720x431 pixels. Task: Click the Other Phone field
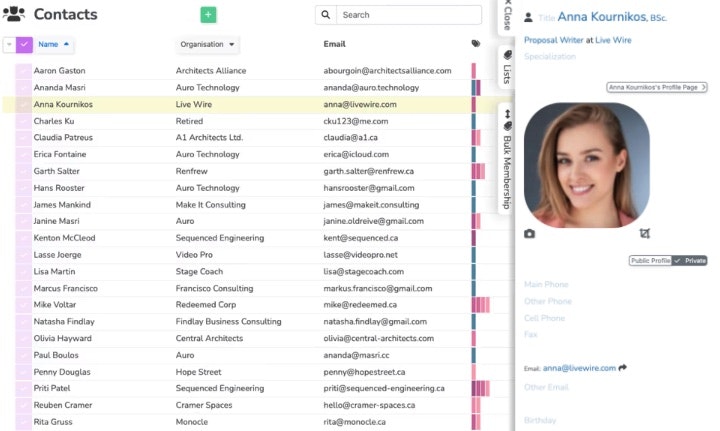pos(548,301)
